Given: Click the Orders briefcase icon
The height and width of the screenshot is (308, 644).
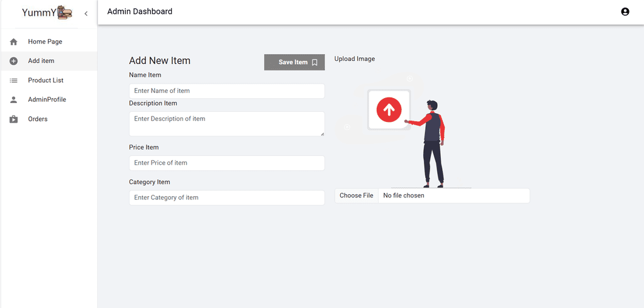Looking at the screenshot, I should click(x=14, y=119).
